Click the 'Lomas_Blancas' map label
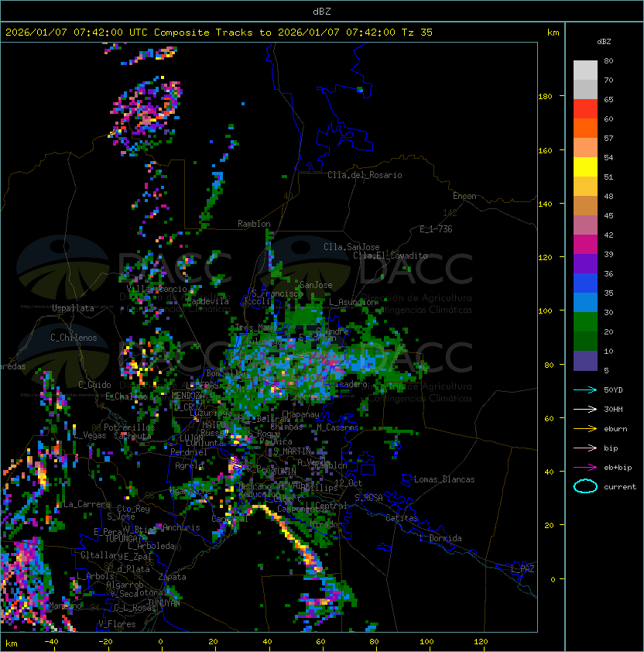 click(444, 479)
